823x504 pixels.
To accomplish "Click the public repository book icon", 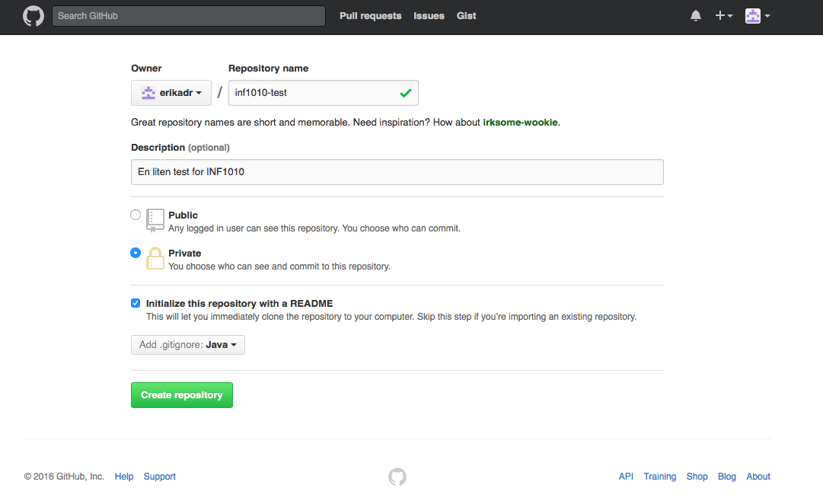I will pos(155,221).
